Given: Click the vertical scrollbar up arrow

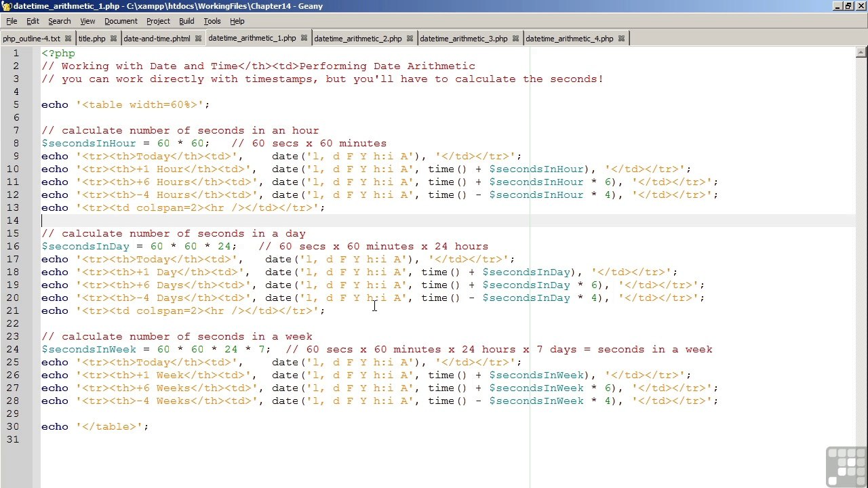Looking at the screenshot, I should pos(861,52).
